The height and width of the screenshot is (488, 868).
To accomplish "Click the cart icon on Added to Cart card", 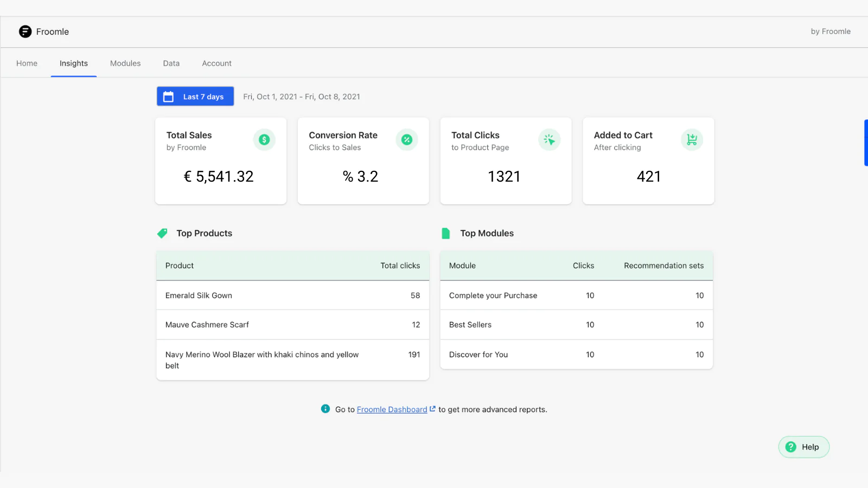I will 692,140.
